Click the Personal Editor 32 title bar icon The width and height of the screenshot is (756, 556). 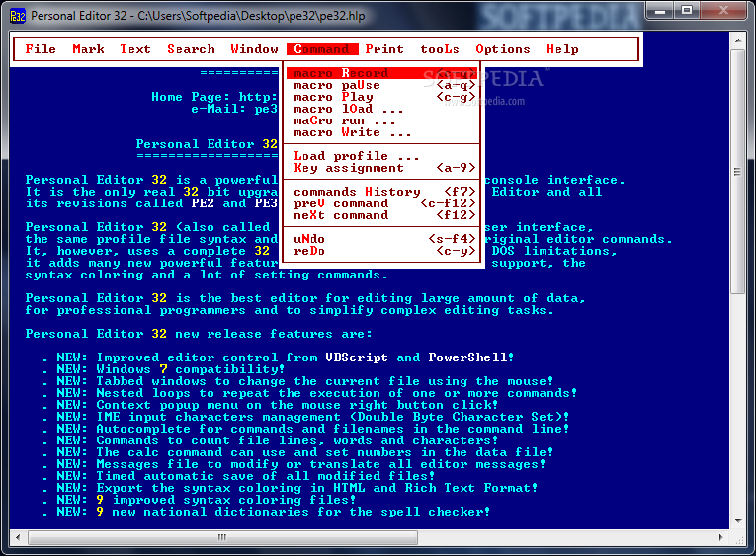coord(18,16)
